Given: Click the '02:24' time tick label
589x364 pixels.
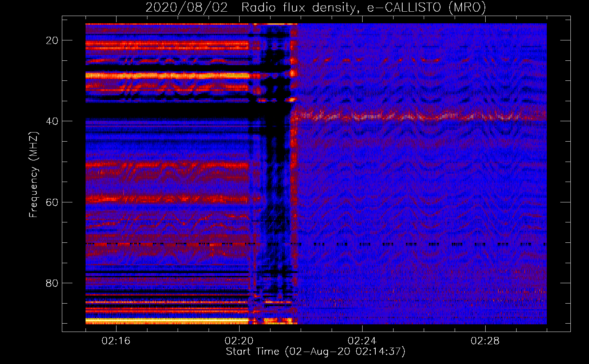Looking at the screenshot, I should (362, 341).
